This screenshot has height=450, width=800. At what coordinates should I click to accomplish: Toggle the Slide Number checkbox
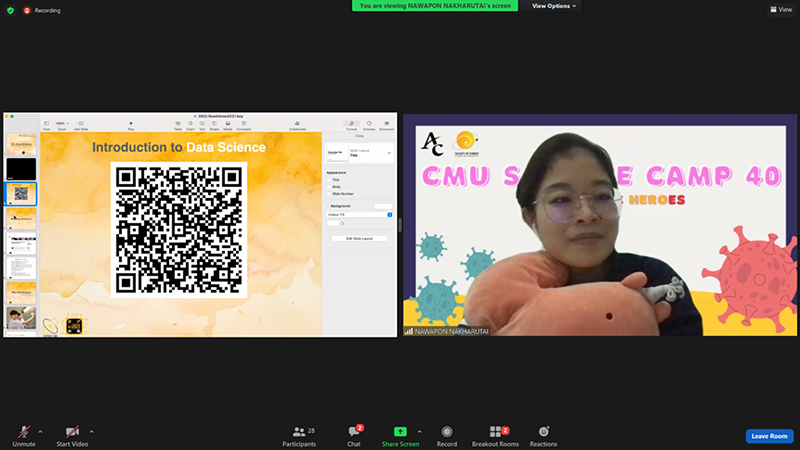tap(329, 194)
